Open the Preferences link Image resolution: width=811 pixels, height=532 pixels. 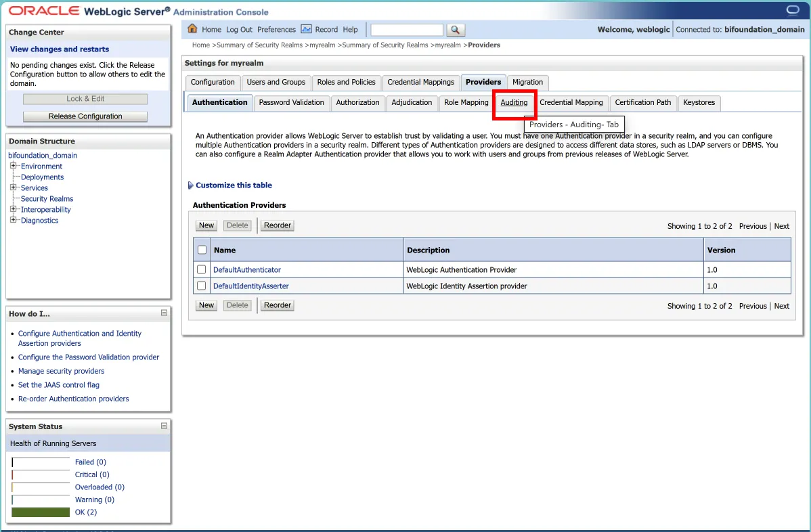(276, 30)
